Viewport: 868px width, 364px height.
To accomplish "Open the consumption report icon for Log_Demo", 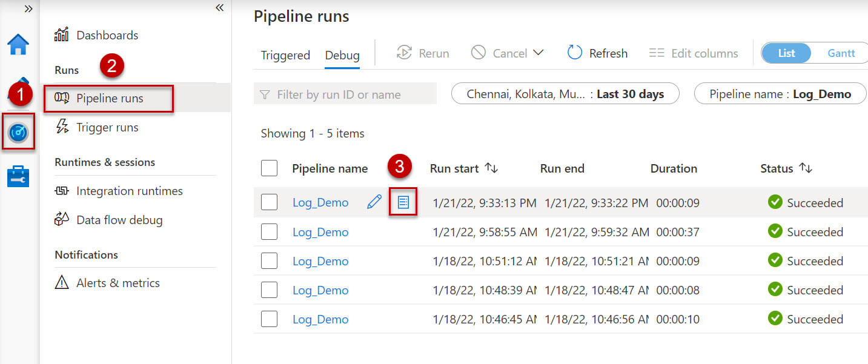I will coord(403,202).
